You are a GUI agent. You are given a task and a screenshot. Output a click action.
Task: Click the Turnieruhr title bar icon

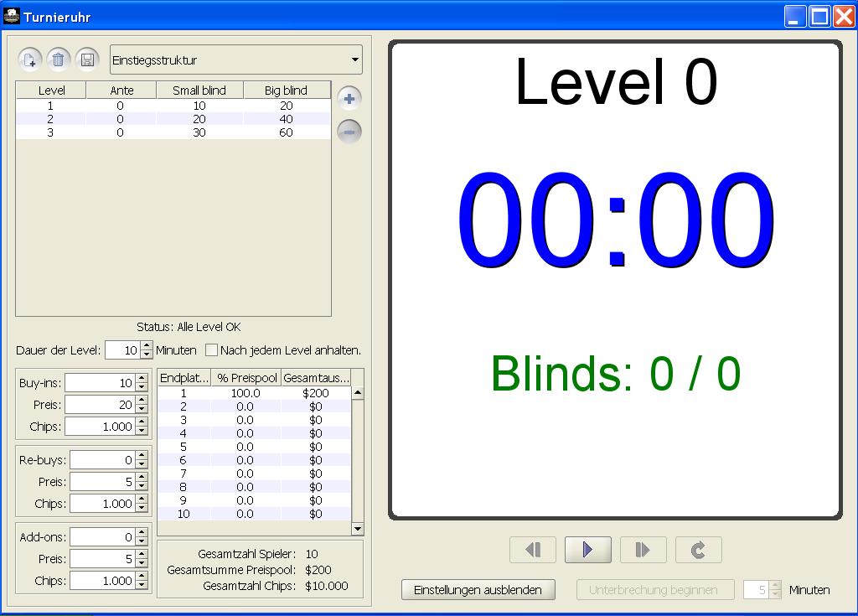point(12,17)
